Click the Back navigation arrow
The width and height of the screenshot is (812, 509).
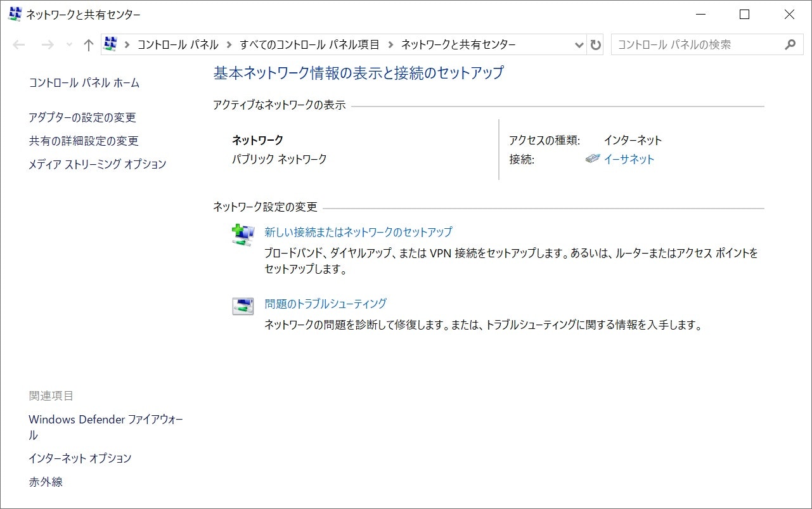click(19, 45)
